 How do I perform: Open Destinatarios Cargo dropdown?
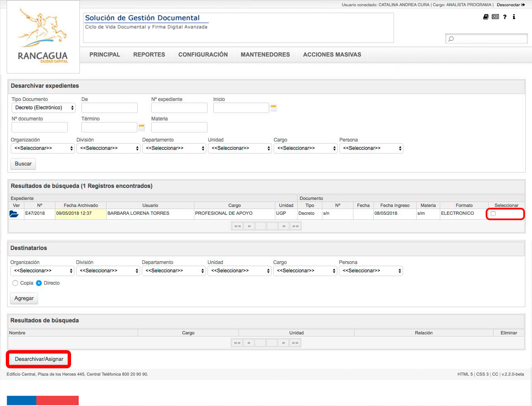coord(305,271)
